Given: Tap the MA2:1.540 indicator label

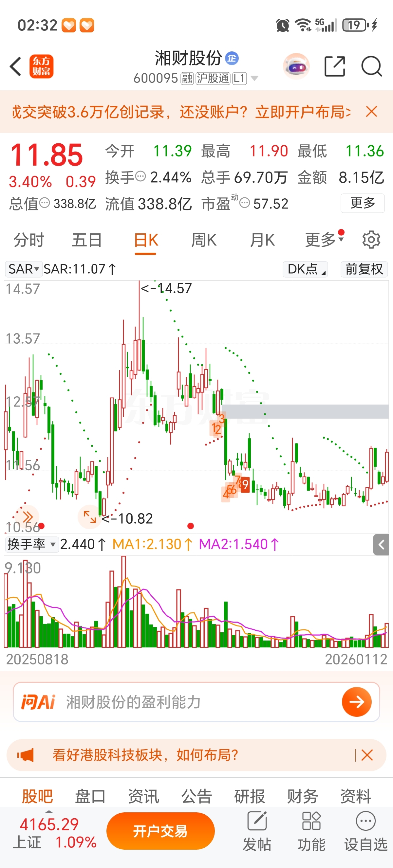Looking at the screenshot, I should (x=239, y=544).
